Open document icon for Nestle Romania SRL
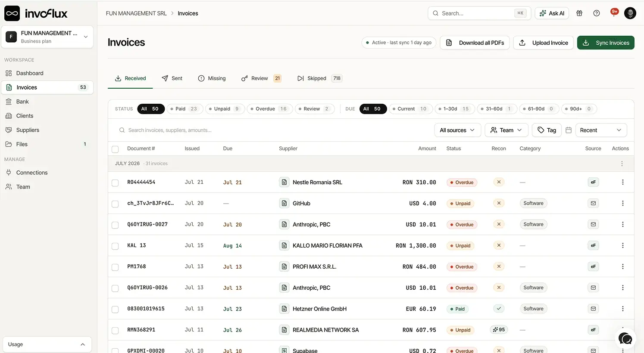This screenshot has width=644, height=353. coord(284,182)
